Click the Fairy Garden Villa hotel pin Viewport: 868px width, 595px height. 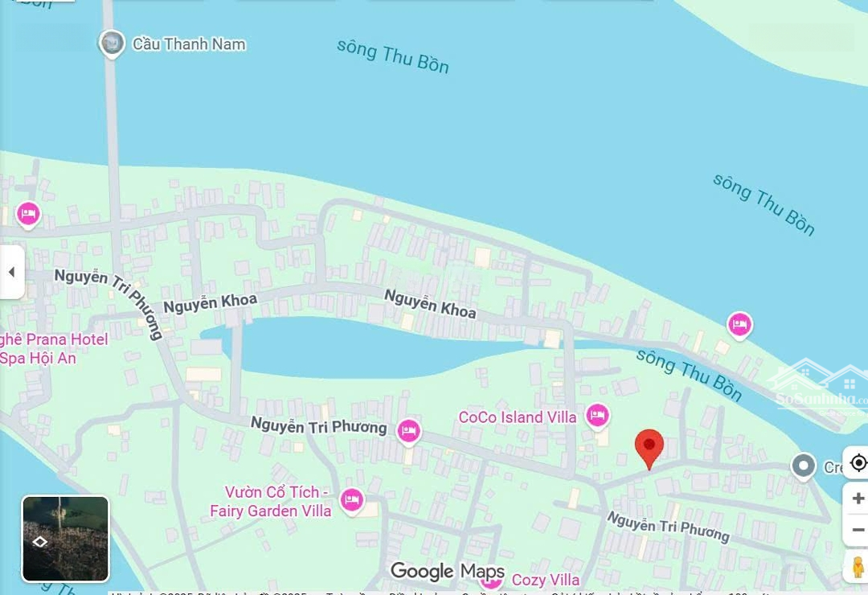(351, 501)
